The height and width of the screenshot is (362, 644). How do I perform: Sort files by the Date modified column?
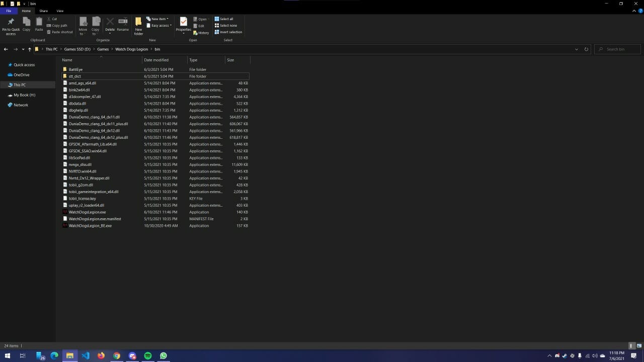[156, 60]
